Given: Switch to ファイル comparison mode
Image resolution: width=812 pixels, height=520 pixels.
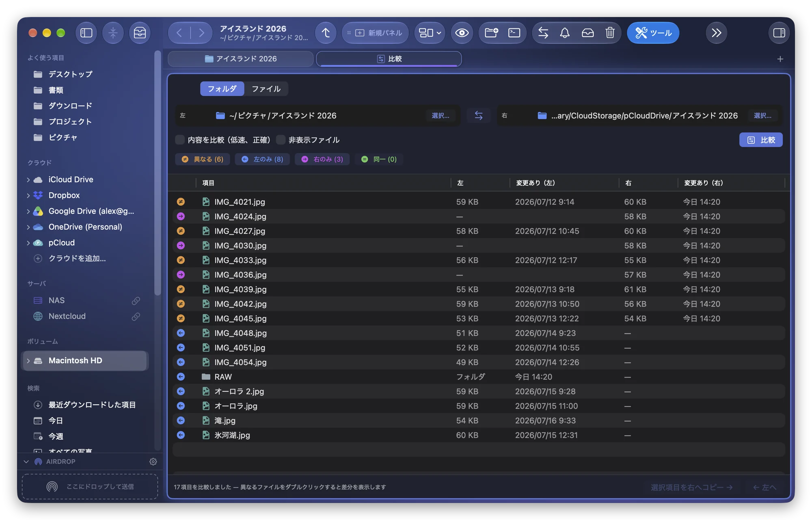Looking at the screenshot, I should coord(266,89).
